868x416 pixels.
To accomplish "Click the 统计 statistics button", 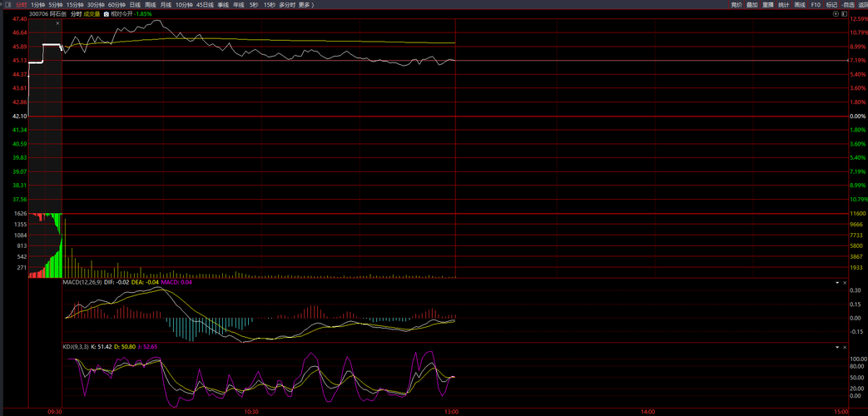I will 784,4.
